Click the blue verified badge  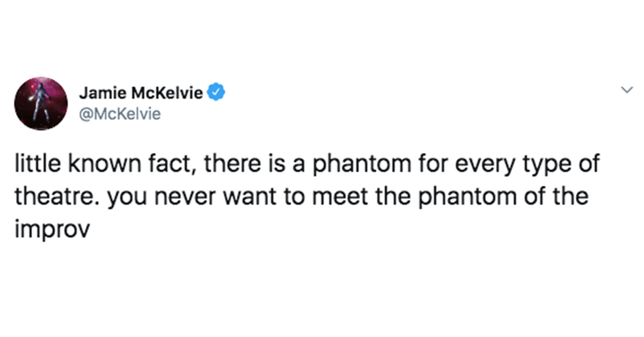coord(216,93)
